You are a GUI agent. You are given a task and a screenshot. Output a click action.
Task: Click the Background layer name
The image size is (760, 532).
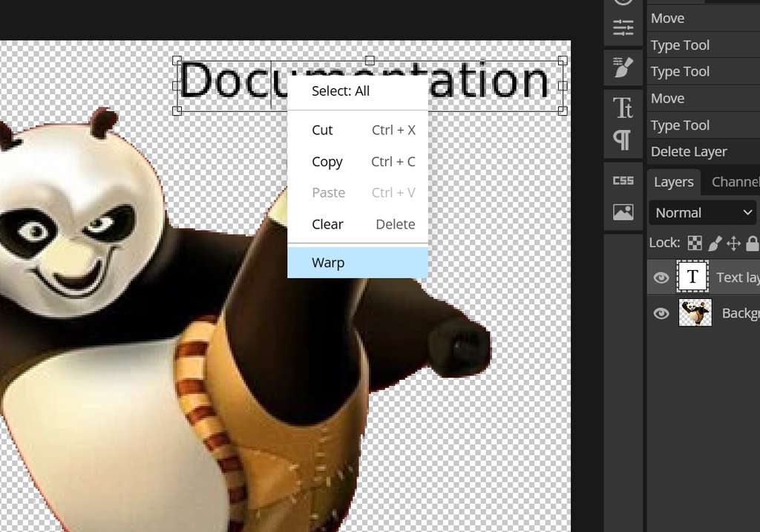click(x=741, y=313)
